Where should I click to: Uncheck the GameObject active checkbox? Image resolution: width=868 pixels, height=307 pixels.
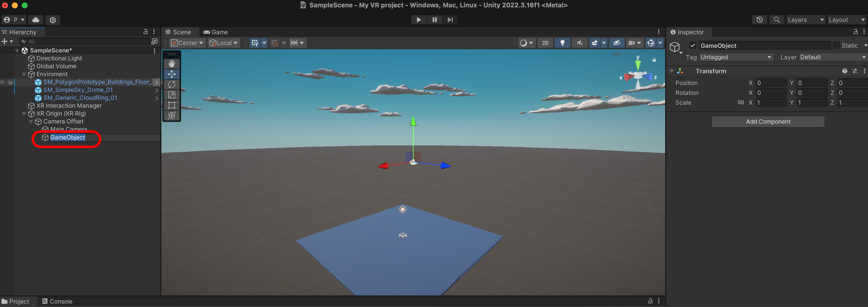[693, 45]
